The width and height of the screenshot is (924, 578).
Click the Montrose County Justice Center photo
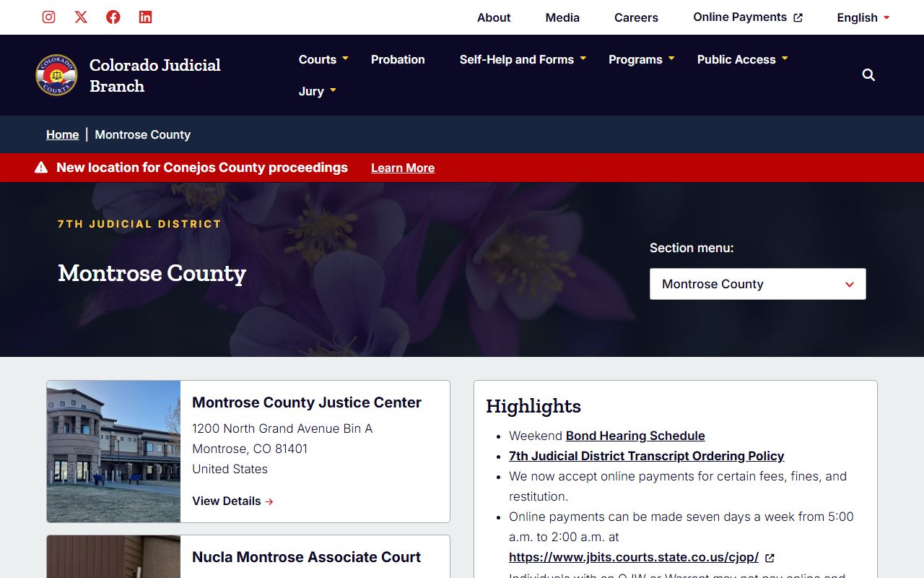click(114, 451)
